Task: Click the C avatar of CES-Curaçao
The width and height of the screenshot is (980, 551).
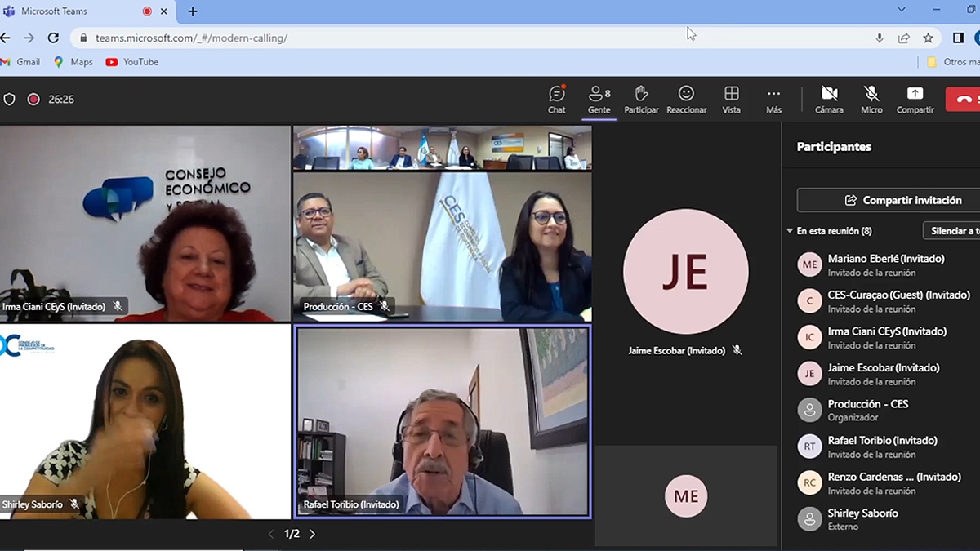Action: (x=809, y=301)
